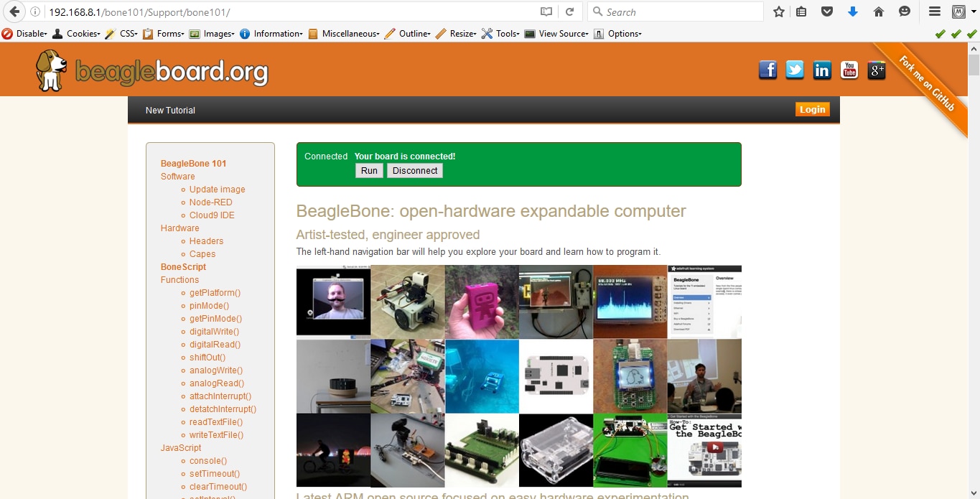Click the Google+ icon in header
980x499 pixels.
(x=877, y=70)
